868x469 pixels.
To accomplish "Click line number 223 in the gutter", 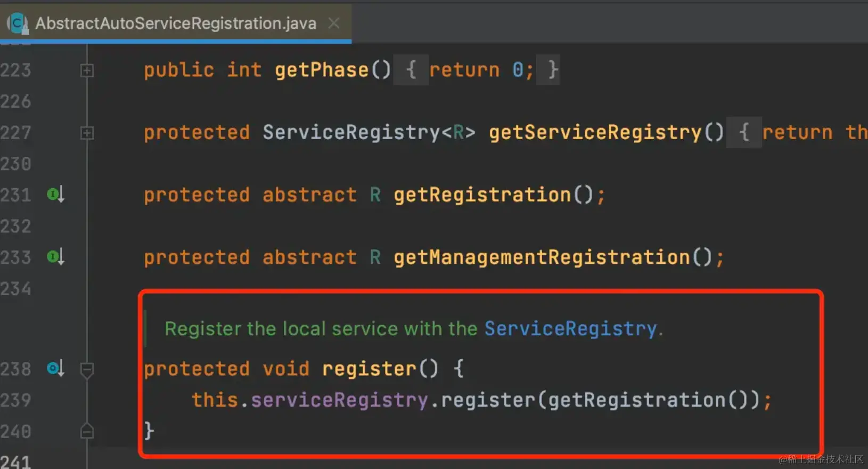I will click(15, 70).
